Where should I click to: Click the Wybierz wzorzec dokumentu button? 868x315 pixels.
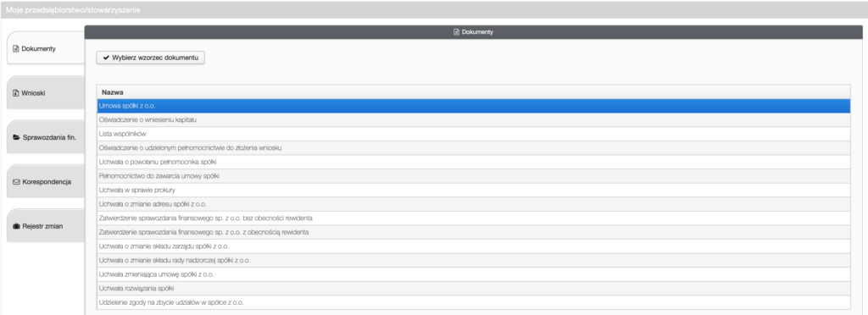pyautogui.click(x=151, y=58)
